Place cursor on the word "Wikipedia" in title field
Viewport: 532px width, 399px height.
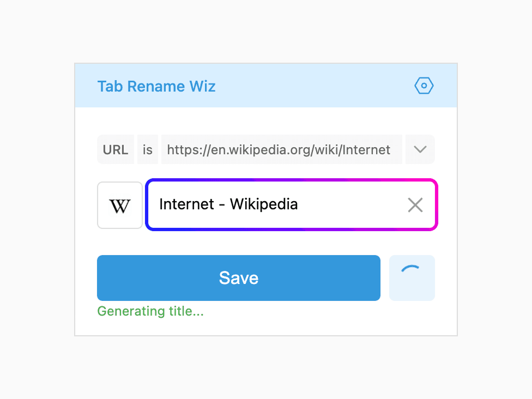coord(264,204)
